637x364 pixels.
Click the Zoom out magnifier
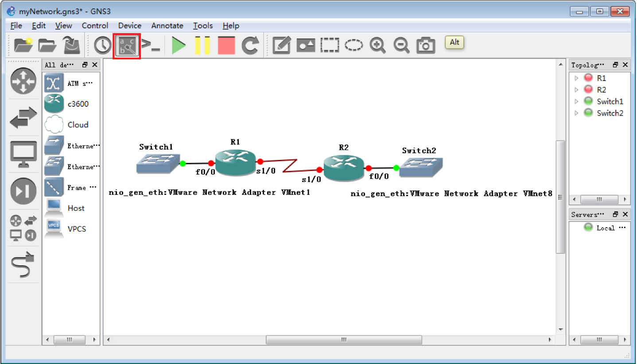[x=401, y=46]
